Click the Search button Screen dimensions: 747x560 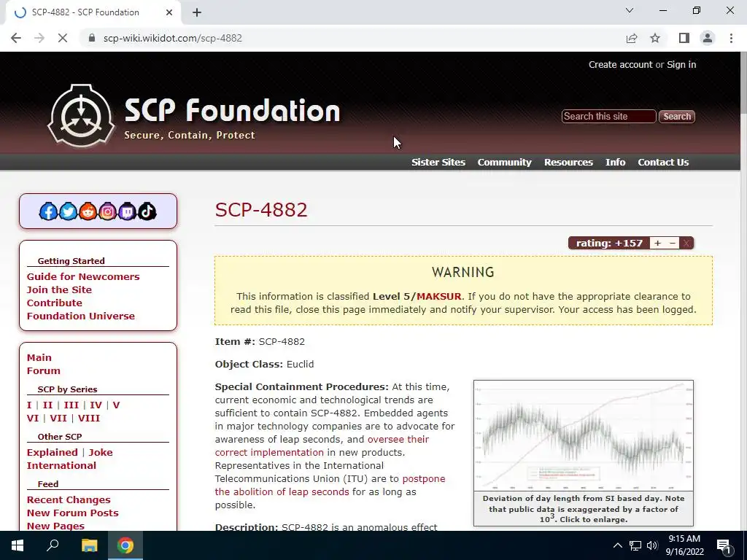point(677,117)
